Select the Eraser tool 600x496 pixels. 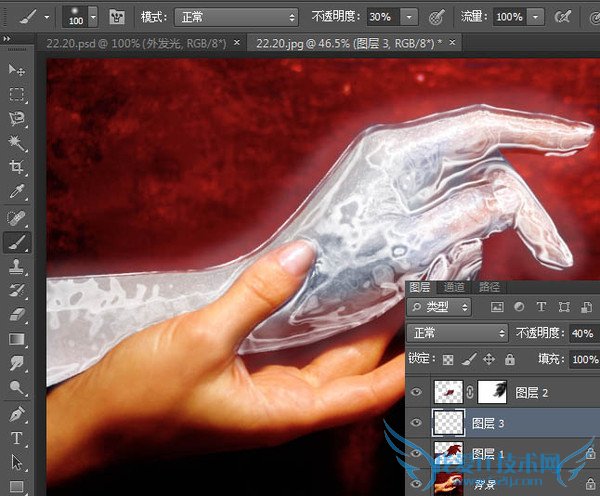(17, 315)
